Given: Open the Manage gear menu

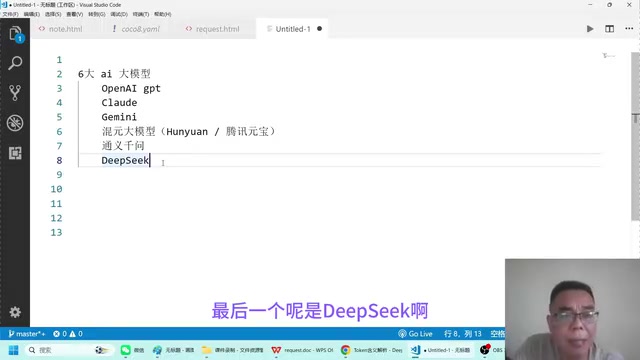Looking at the screenshot, I should [15, 312].
